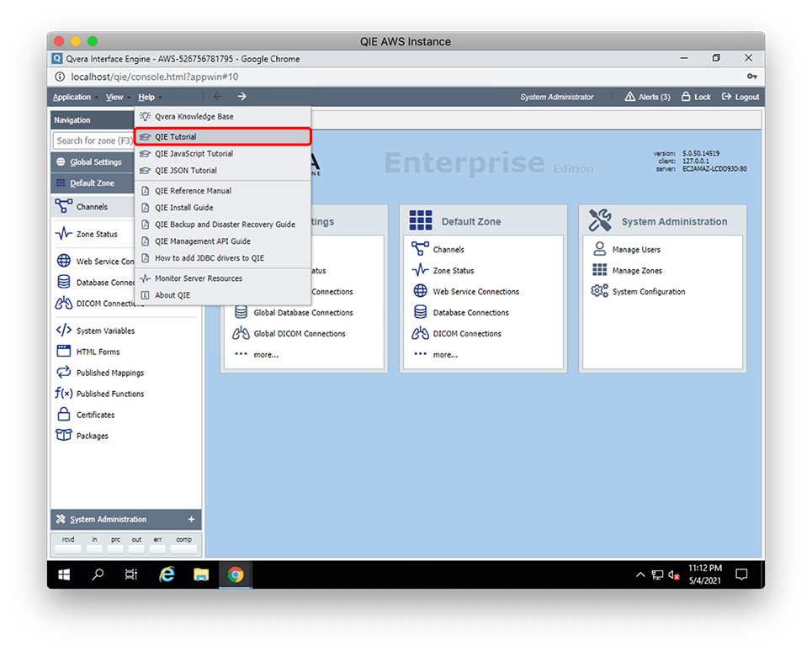Screen dimensions: 812x651
Task: Open Published Functions in sidebar
Action: (x=100, y=394)
